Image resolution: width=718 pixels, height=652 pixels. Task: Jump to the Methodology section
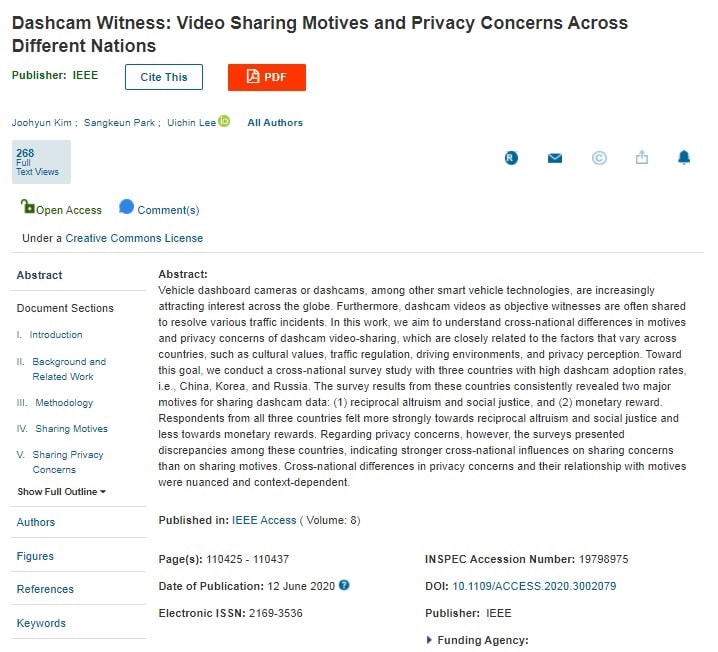click(x=64, y=403)
